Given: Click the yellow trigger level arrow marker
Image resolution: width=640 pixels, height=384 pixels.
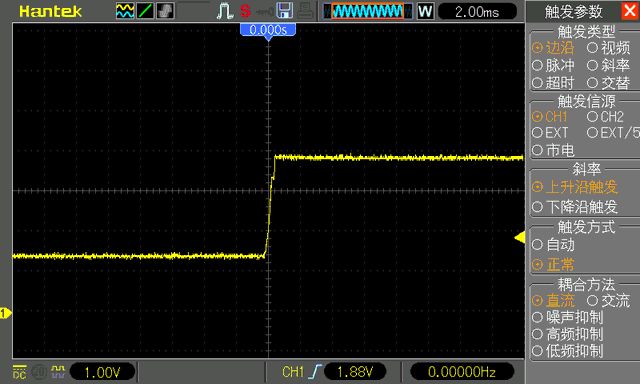Looking at the screenshot, I should tap(520, 237).
